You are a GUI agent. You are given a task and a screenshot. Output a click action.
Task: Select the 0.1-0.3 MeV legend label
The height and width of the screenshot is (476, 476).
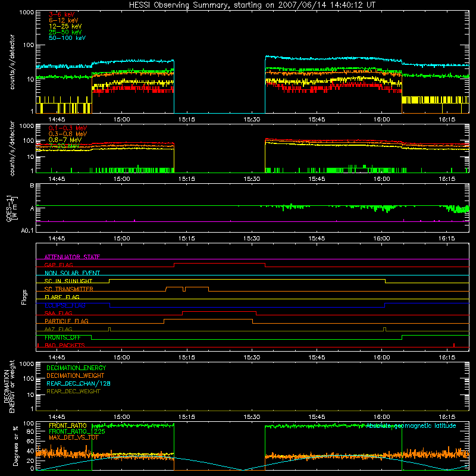68,128
